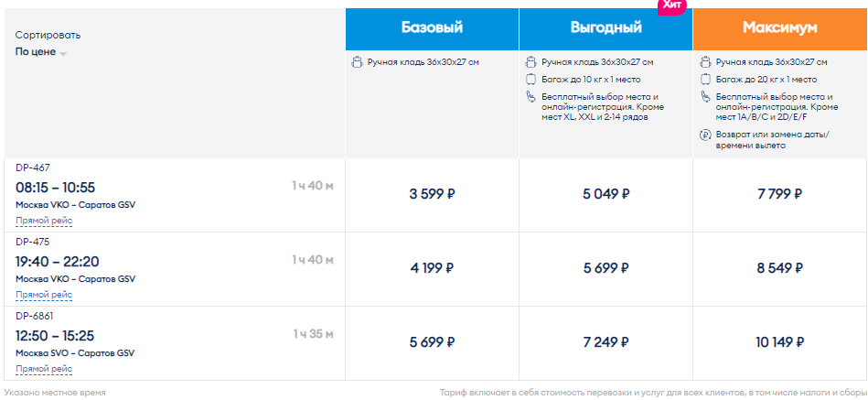Click the seat icon under Выгодный tariff

coord(530,97)
